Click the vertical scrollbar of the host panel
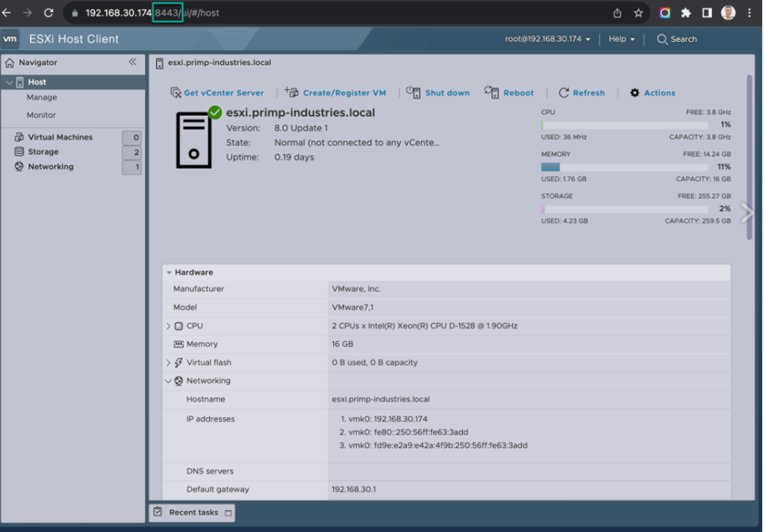The image size is (765, 532). click(x=749, y=157)
